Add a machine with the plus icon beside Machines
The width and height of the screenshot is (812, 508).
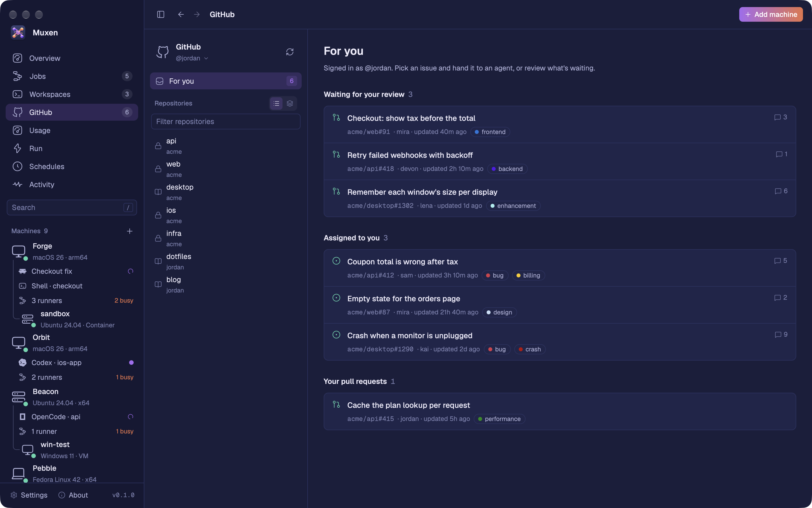point(130,231)
